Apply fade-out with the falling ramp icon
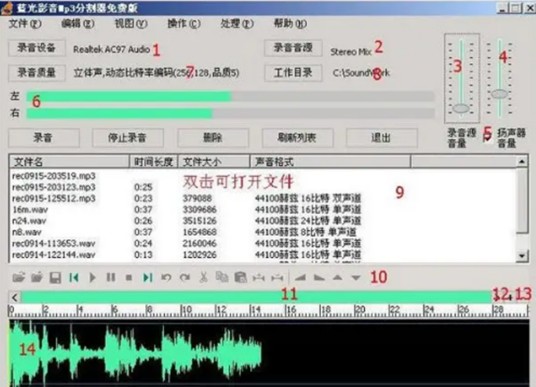 pos(319,278)
